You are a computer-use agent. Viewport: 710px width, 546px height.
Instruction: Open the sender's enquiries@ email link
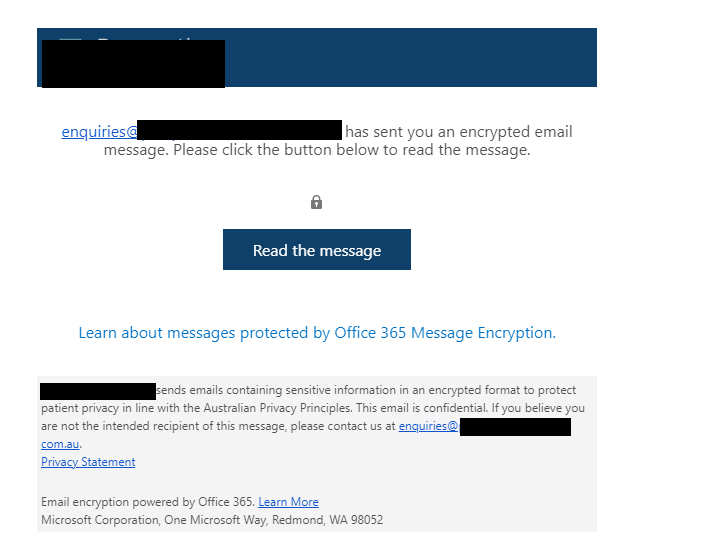coord(99,132)
